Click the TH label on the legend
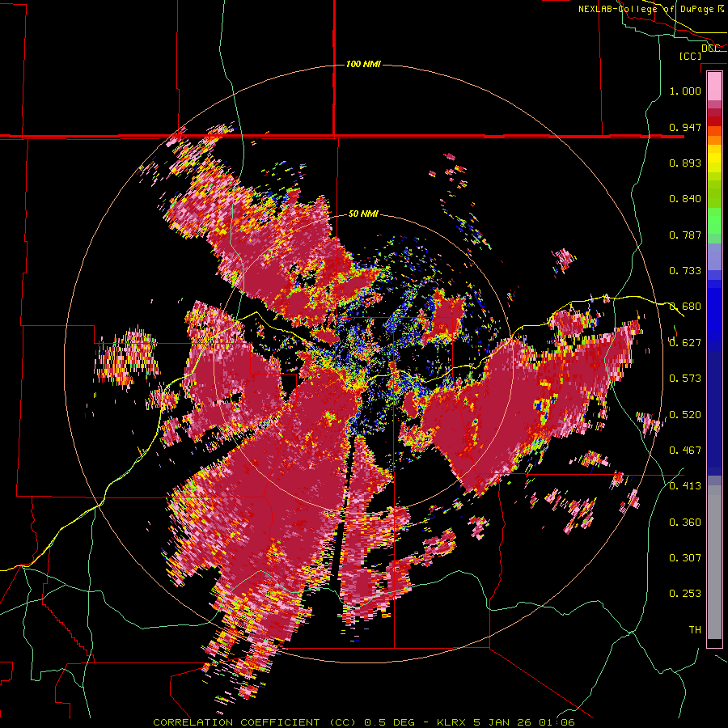Viewport: 728px width, 728px height. tap(695, 630)
